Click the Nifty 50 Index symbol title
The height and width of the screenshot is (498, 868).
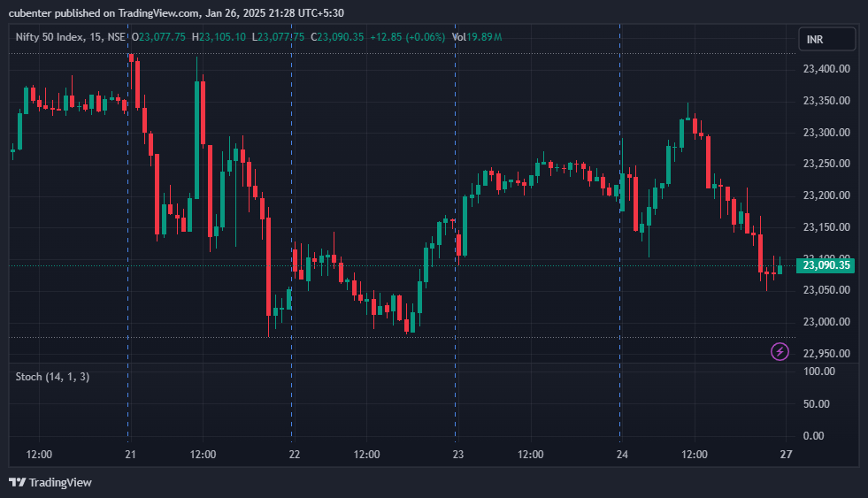tap(51, 37)
